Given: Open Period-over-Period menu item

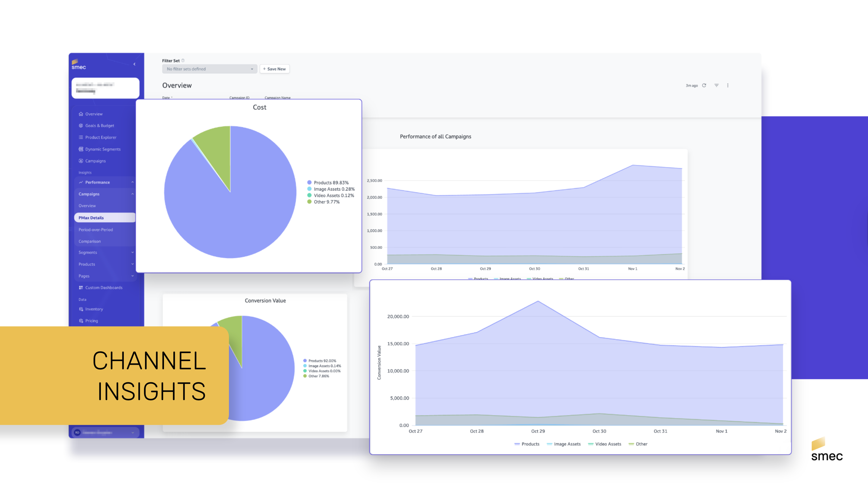Looking at the screenshot, I should coord(96,230).
